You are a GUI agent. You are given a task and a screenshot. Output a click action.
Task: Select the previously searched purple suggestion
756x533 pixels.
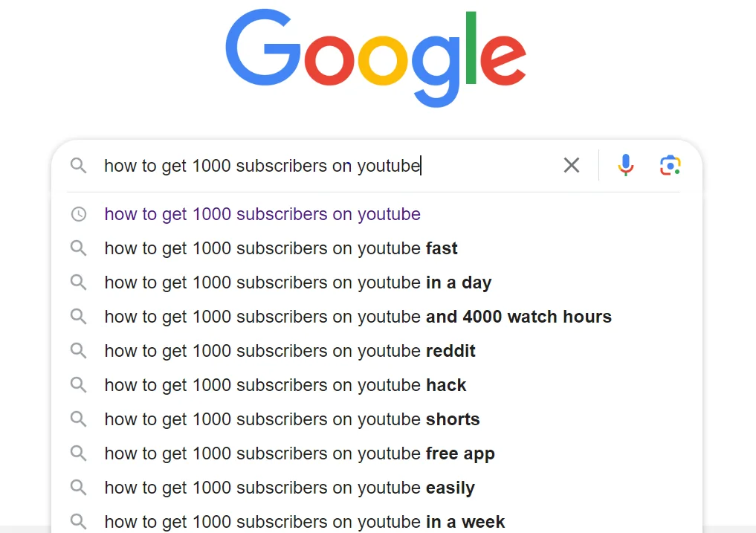coord(262,214)
